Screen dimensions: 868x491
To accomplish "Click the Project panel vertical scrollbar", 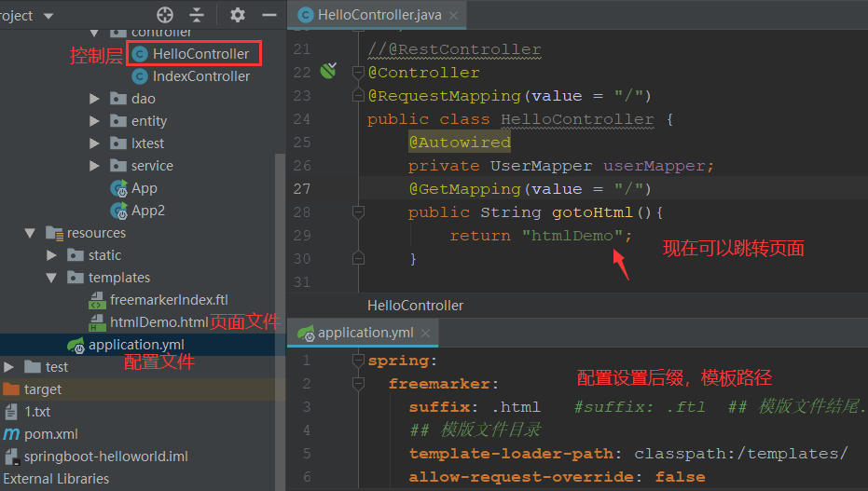I will [280, 321].
